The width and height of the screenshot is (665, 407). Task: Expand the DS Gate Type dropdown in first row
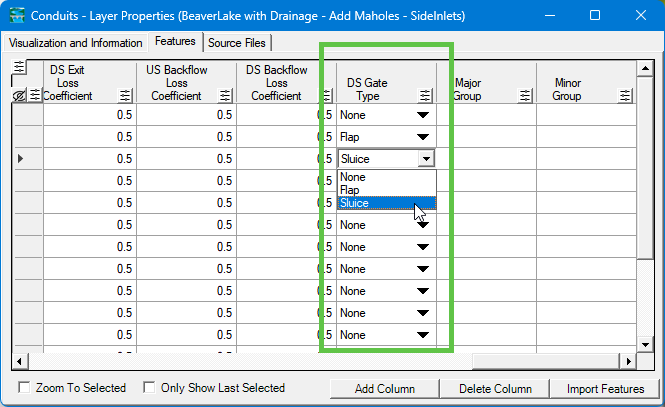(x=423, y=115)
